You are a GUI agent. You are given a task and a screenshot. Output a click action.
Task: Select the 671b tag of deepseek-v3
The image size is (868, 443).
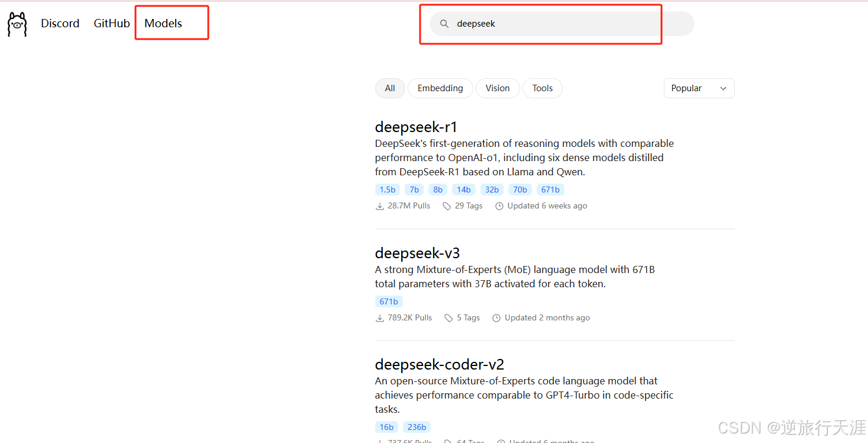coord(389,301)
